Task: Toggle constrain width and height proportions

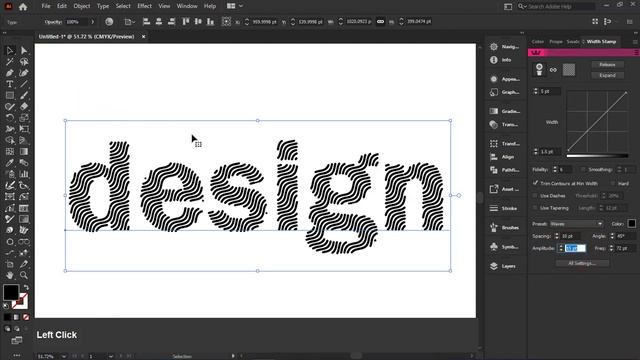Action: (380, 22)
